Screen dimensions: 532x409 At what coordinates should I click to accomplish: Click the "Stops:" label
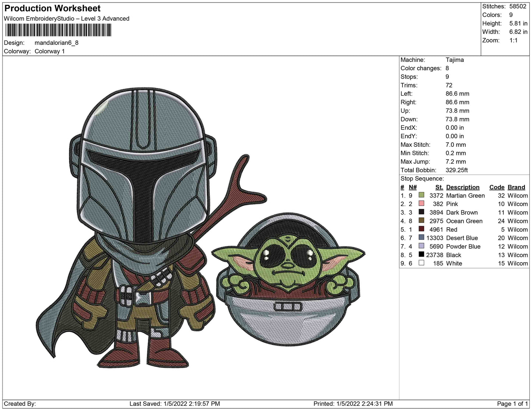click(x=409, y=77)
